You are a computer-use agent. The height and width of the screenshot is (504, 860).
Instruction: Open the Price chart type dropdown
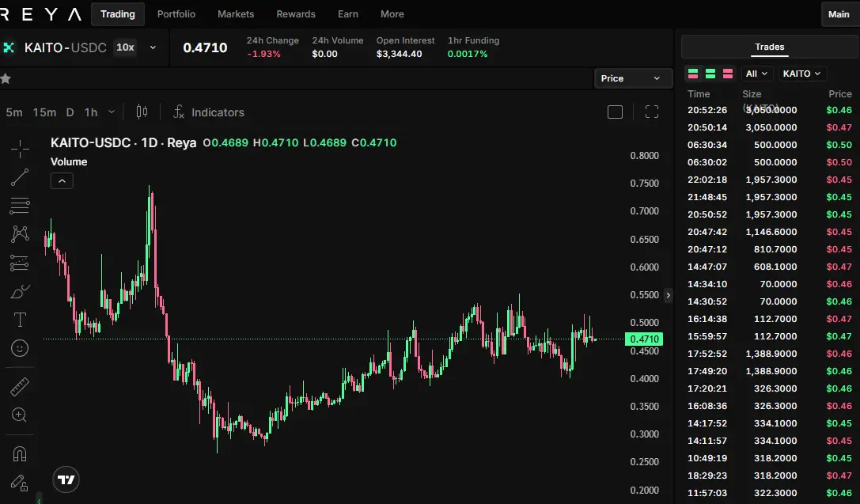pyautogui.click(x=633, y=78)
